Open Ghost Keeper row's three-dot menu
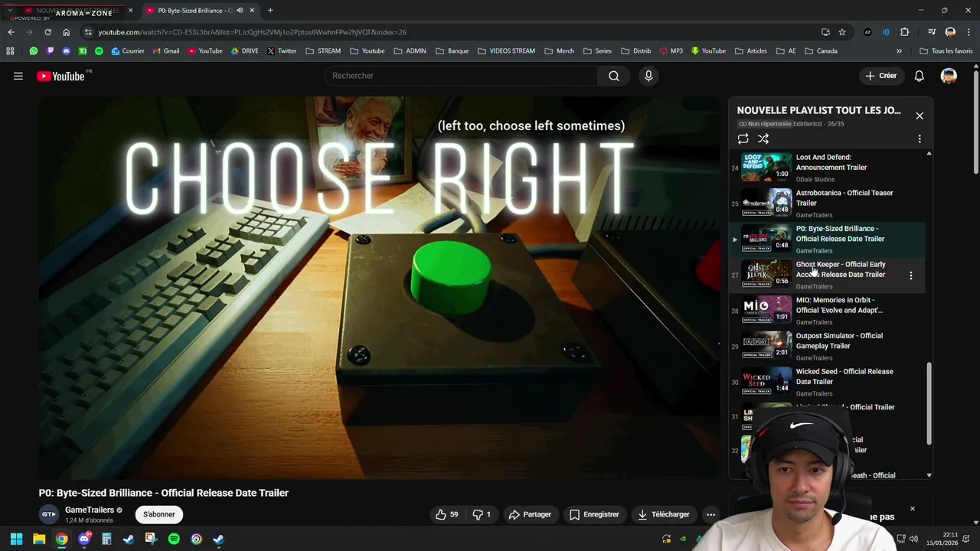This screenshot has width=980, height=551. tap(910, 275)
